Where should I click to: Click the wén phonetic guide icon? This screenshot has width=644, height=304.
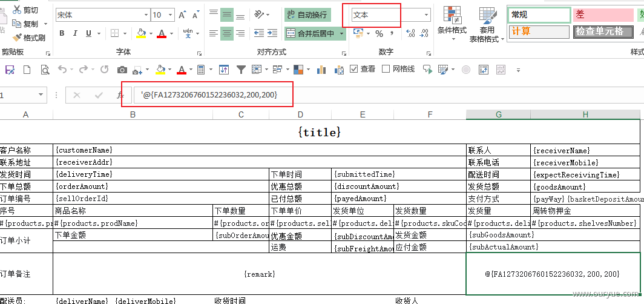188,33
